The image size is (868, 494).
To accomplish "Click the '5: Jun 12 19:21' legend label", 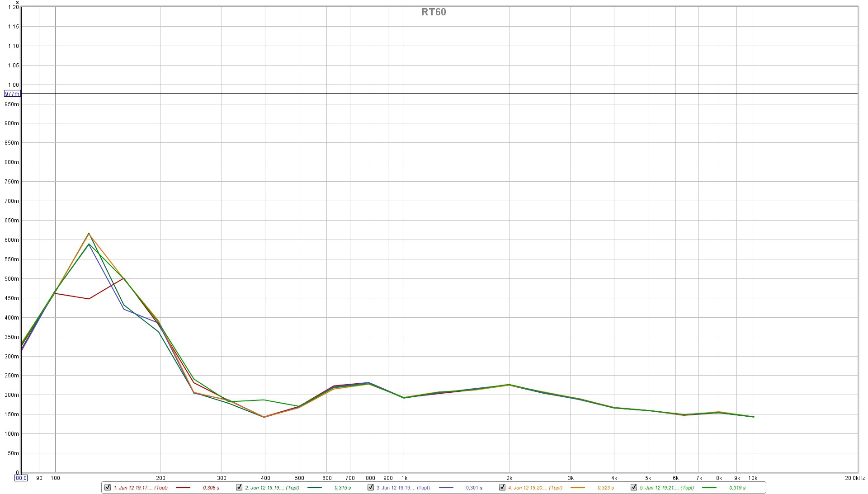I will (x=666, y=488).
